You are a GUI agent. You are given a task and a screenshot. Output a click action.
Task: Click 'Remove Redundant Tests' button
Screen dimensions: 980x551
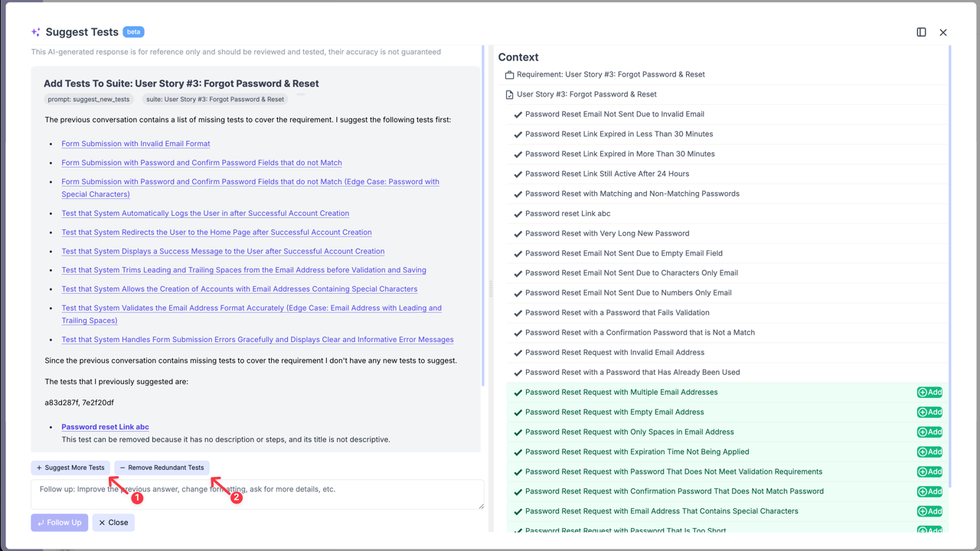162,468
